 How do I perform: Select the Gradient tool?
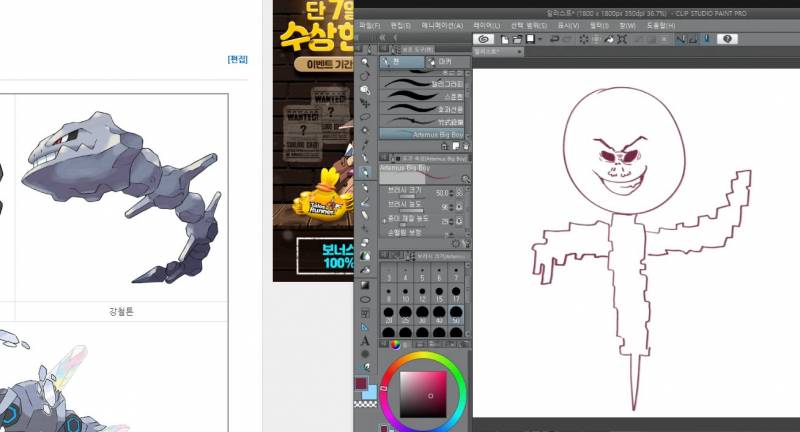click(x=365, y=285)
